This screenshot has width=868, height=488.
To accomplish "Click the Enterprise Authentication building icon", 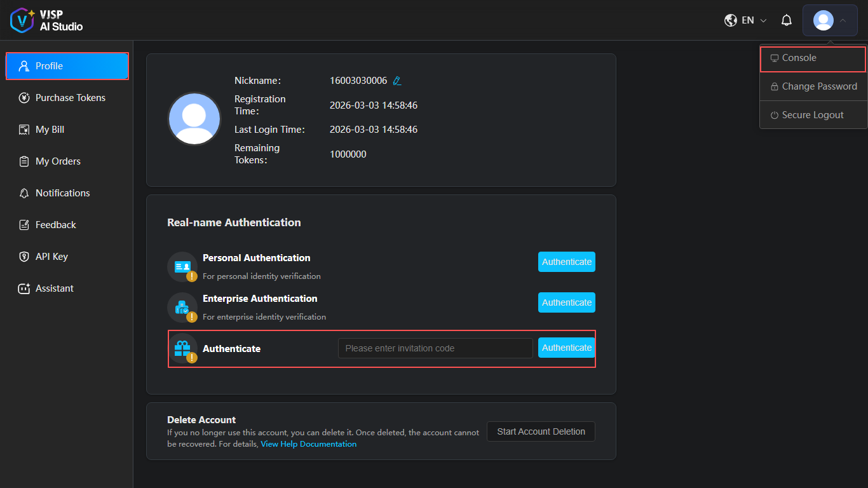I will (182, 307).
